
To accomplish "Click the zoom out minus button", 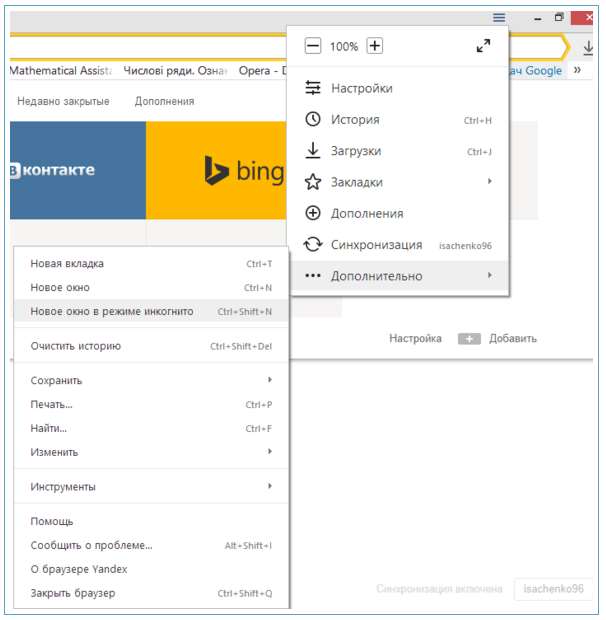I will (313, 46).
